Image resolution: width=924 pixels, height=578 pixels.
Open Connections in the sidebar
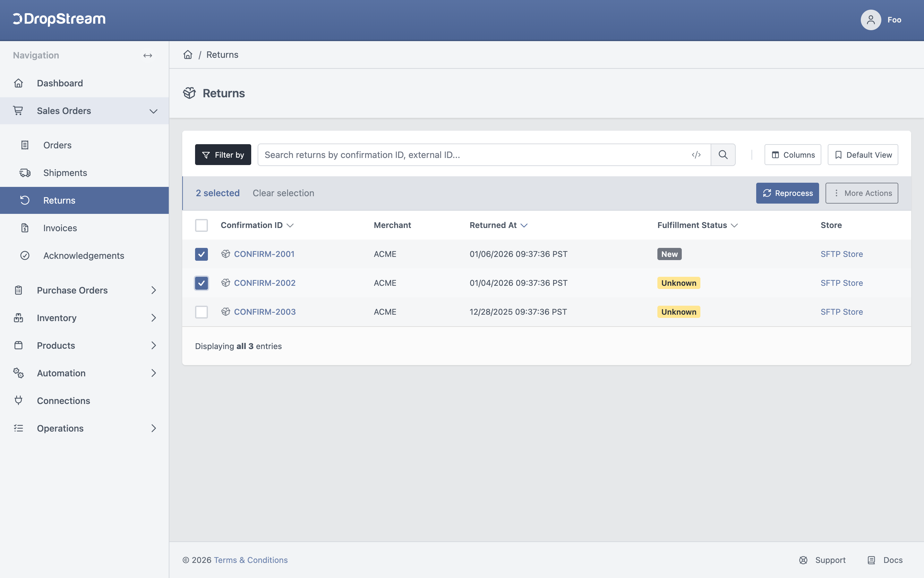click(x=84, y=401)
